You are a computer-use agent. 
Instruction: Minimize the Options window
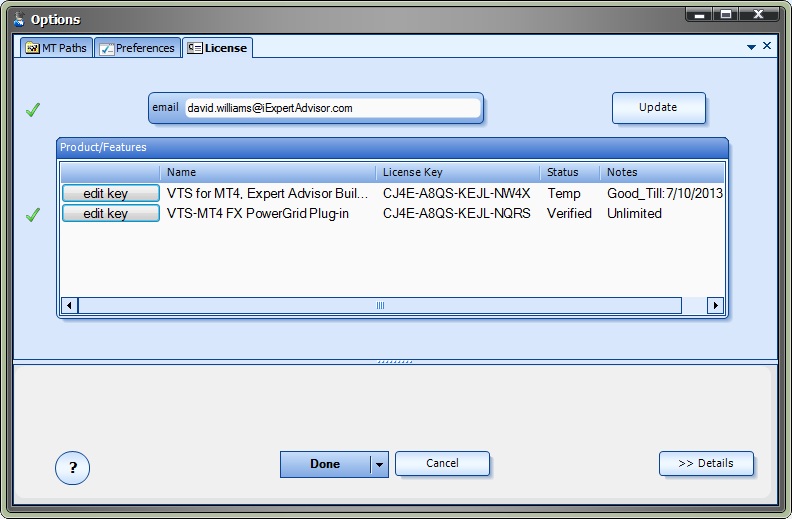pos(700,15)
